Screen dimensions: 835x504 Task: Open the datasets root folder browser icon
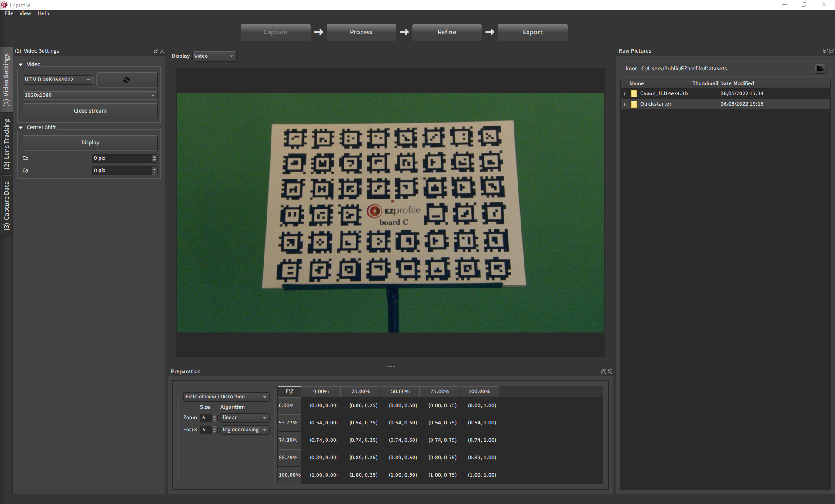(820, 69)
